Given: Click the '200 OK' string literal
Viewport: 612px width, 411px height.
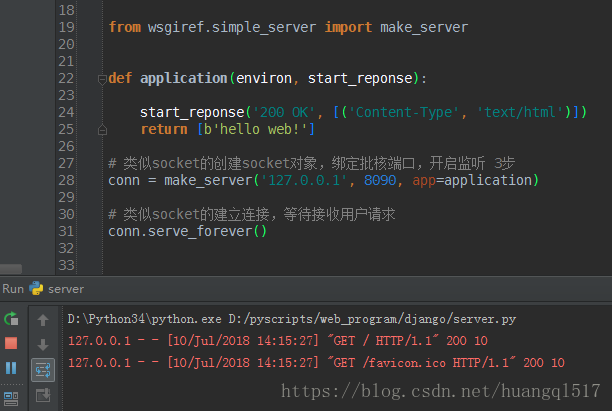Looking at the screenshot, I should (x=284, y=112).
